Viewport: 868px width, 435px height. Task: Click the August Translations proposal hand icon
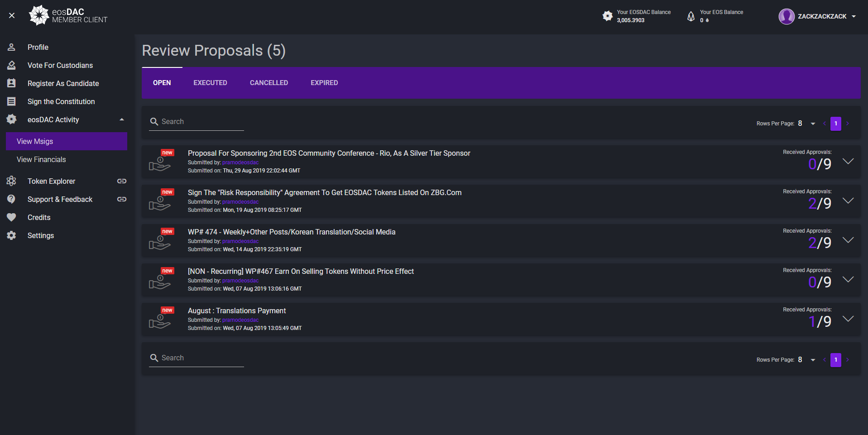160,321
